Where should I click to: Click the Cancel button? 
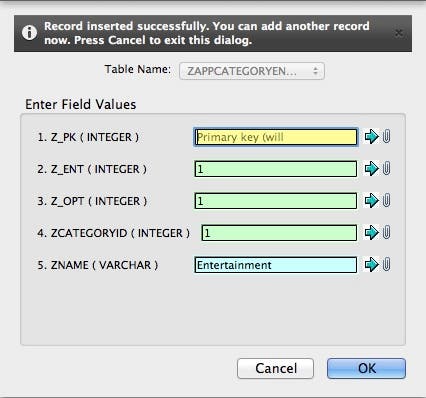[275, 368]
